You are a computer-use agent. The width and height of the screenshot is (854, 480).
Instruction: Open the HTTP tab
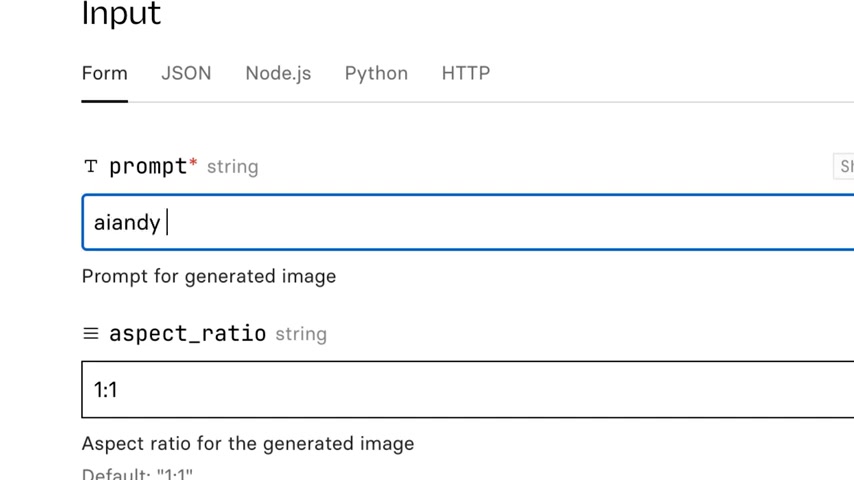466,74
